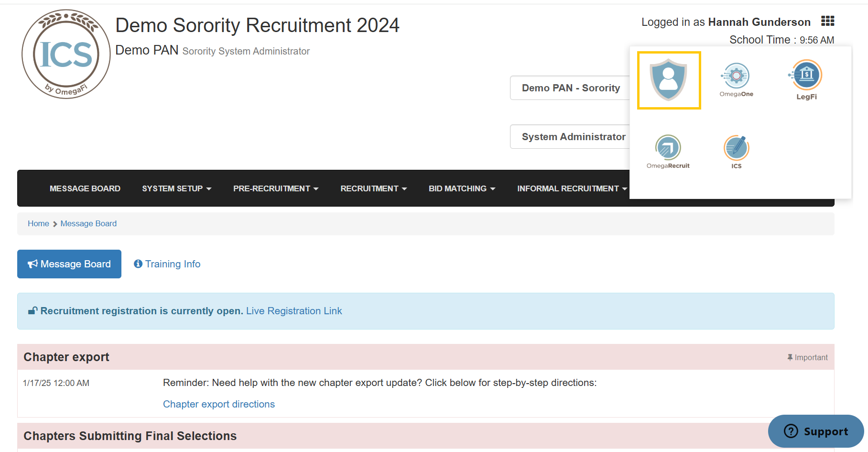Screen dimensions: 868x452
Task: Open Chapter export directions link
Action: tap(219, 404)
